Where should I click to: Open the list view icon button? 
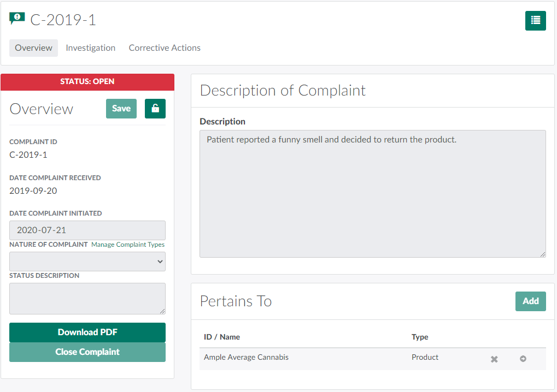(535, 21)
